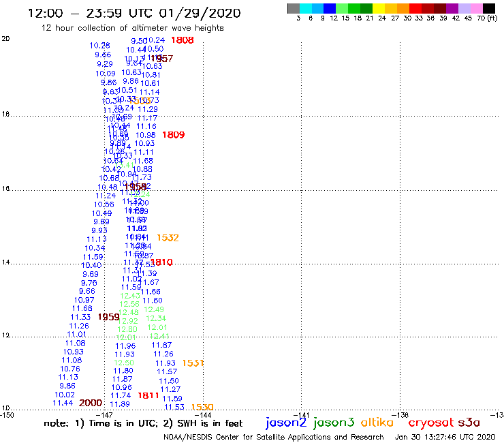
Task: Click the dark red time stamp '2000'
Action: tap(91, 403)
